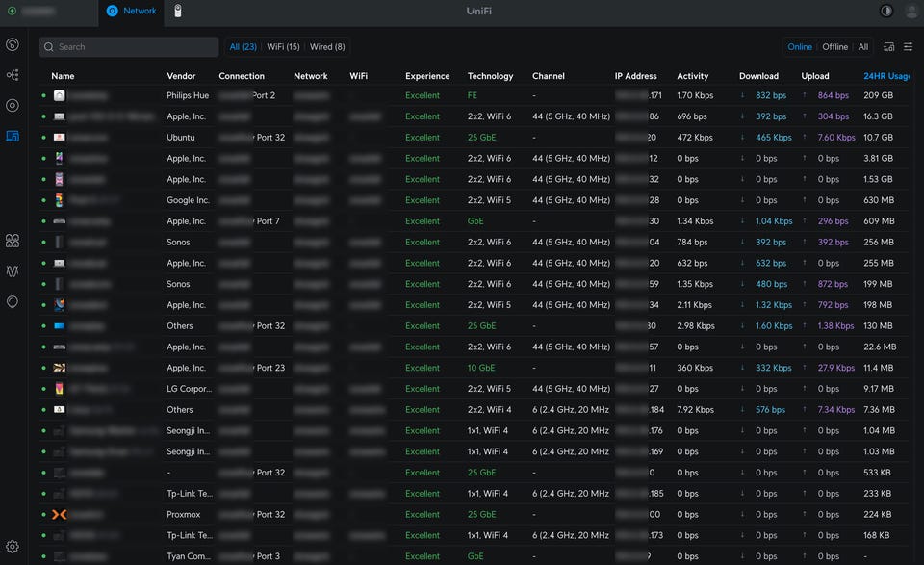Open UniFi Devices from the sidebar
The width and height of the screenshot is (924, 565).
(13, 105)
